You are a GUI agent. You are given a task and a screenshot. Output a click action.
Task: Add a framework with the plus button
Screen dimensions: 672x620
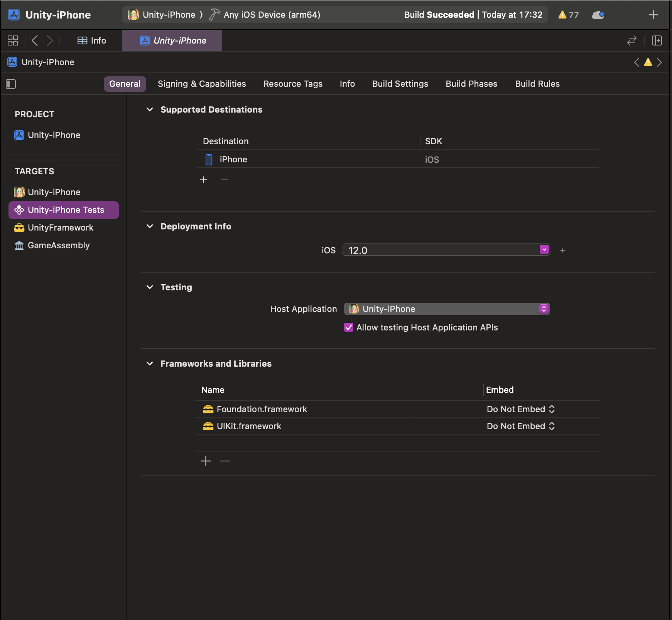pyautogui.click(x=206, y=461)
